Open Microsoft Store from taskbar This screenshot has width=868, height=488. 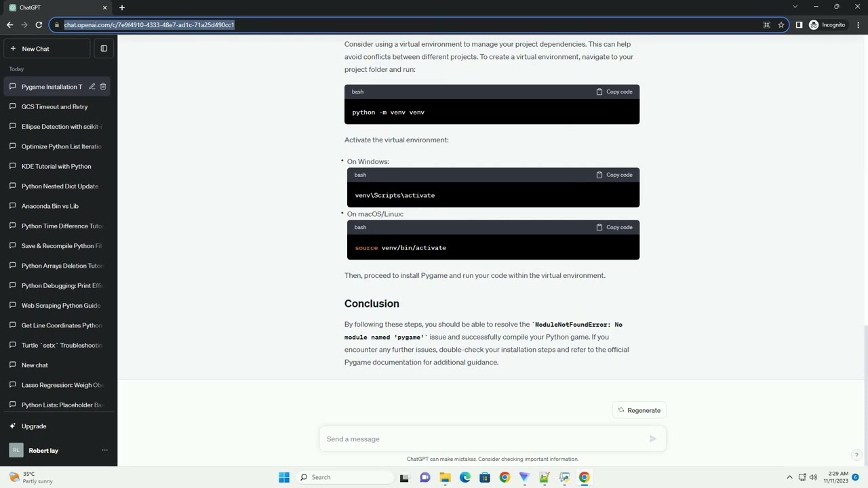[484, 477]
